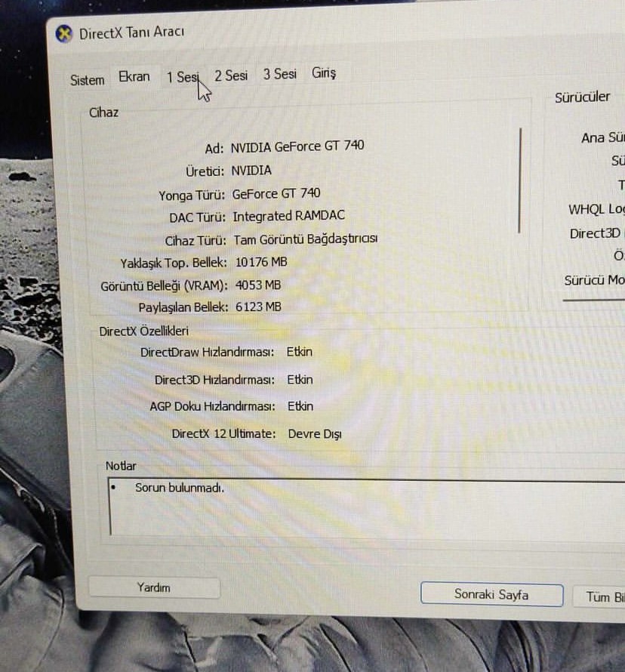Click the AGP Doku Hızlandırması Etkin value
The width and height of the screenshot is (625, 672).
point(300,406)
